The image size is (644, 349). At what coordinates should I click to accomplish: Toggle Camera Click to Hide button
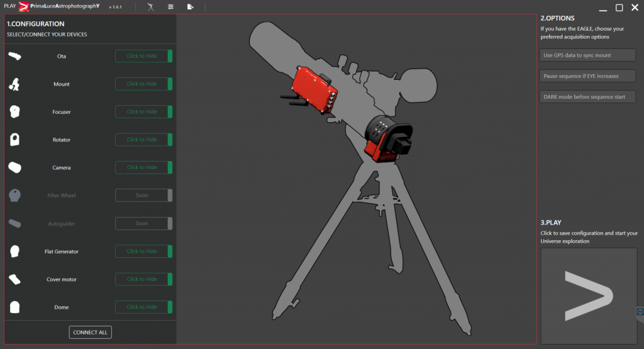144,167
